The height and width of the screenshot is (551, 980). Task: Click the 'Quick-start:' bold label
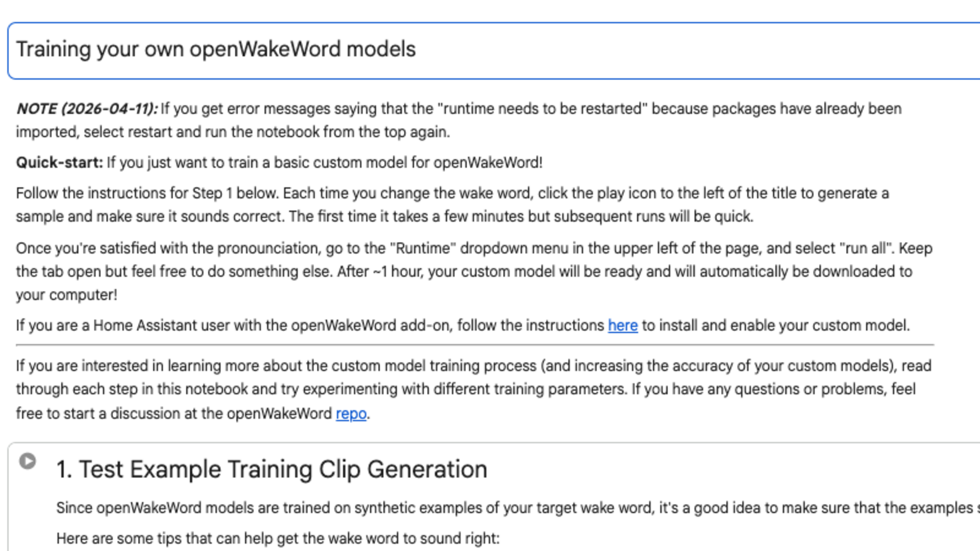tap(59, 163)
